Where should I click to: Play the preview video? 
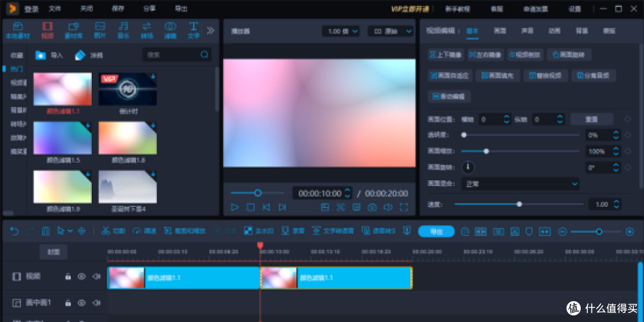coord(235,208)
